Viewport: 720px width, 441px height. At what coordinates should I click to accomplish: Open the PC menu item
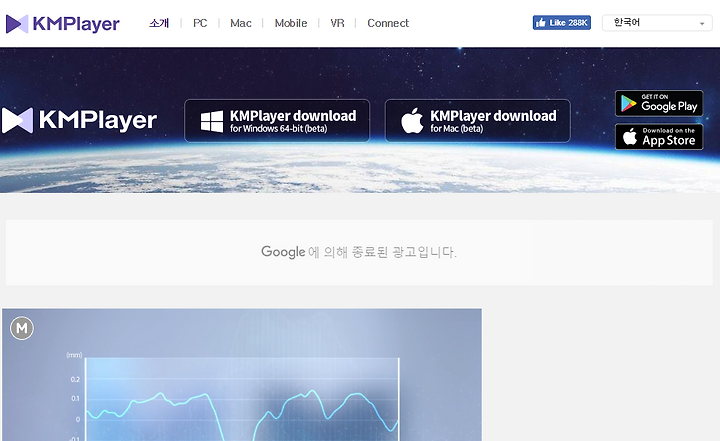200,23
